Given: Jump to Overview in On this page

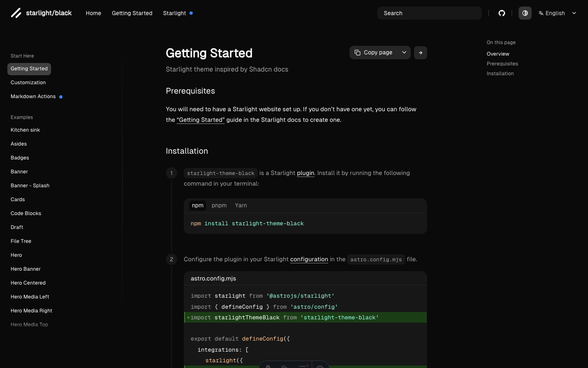Looking at the screenshot, I should [x=498, y=54].
